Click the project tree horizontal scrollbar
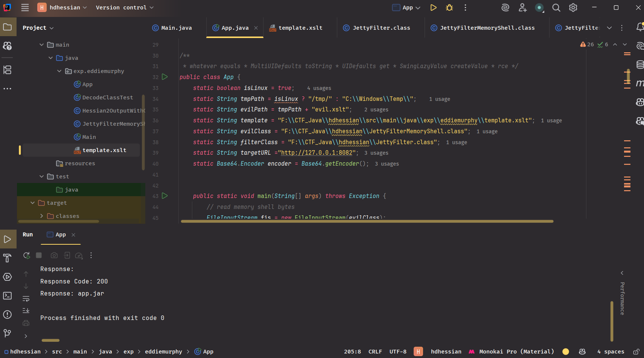Image resolution: width=644 pixels, height=358 pixels. (x=58, y=221)
